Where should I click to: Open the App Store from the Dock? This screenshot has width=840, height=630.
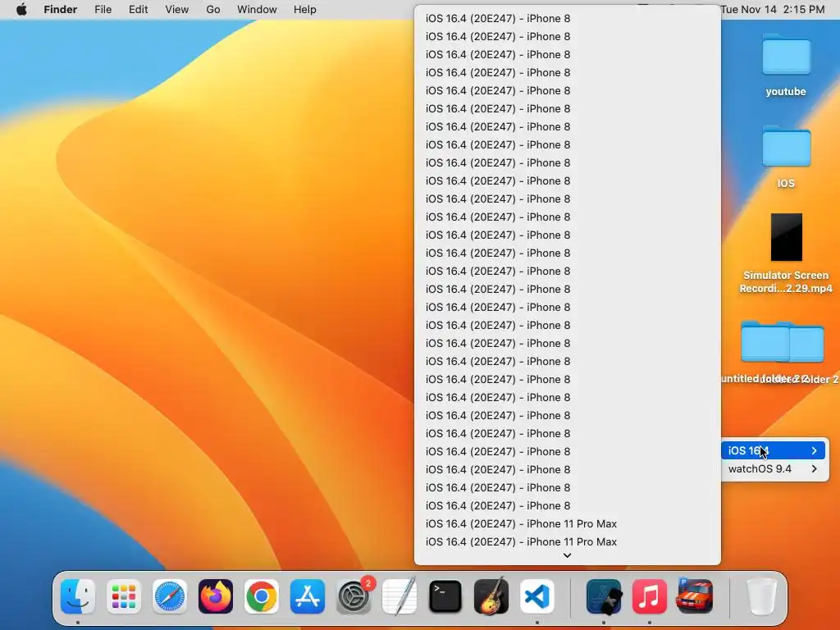coord(308,596)
